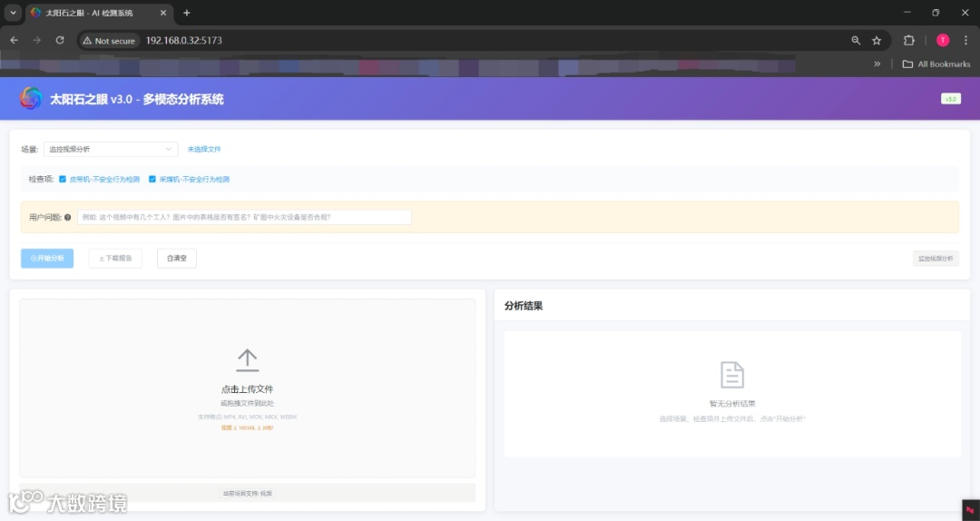Screen dimensions: 980x521
Task: Click the 下载报告 button
Action: (115, 259)
